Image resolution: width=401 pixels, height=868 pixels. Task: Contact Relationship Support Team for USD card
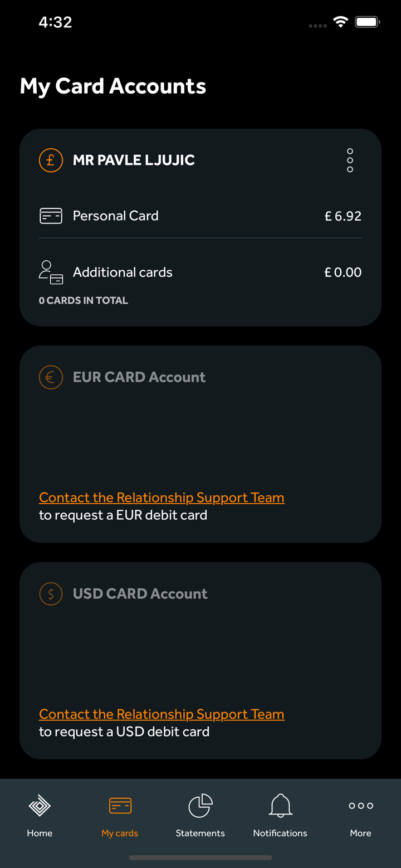coord(162,714)
